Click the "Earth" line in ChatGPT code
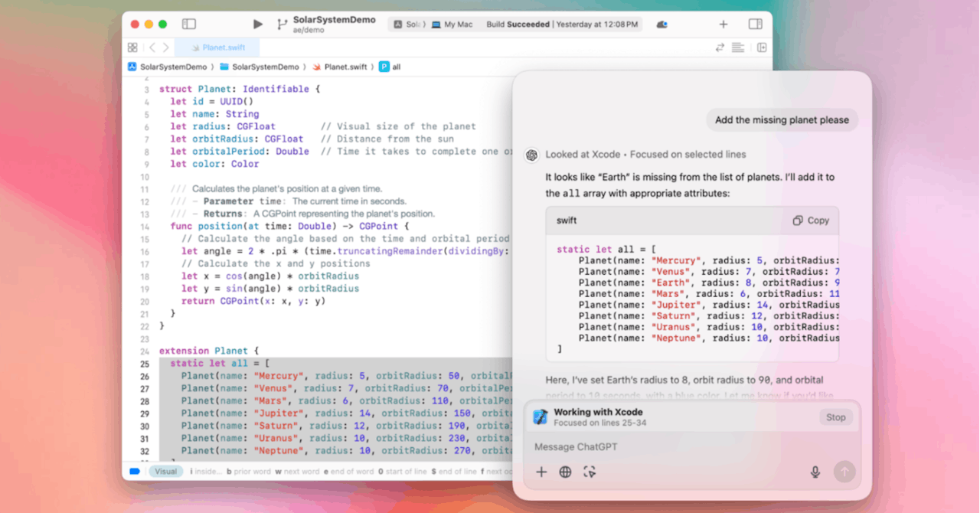The height and width of the screenshot is (513, 980). click(x=709, y=283)
